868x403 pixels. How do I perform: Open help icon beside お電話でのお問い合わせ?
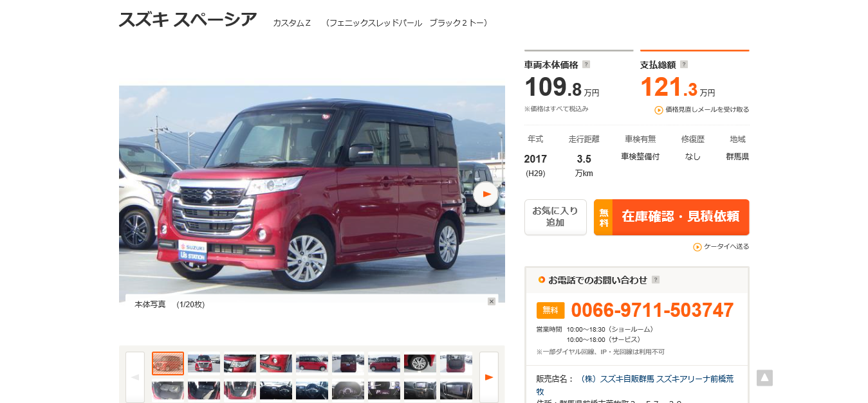tap(656, 280)
